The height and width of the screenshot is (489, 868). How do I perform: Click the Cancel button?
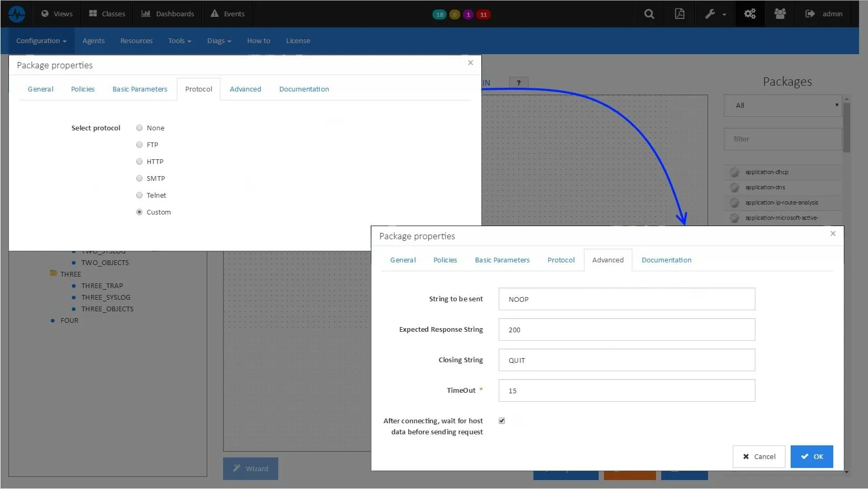tap(759, 456)
